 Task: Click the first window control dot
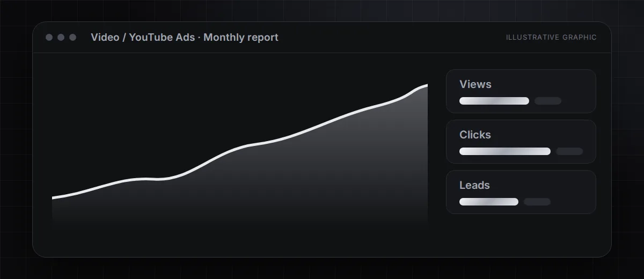49,38
